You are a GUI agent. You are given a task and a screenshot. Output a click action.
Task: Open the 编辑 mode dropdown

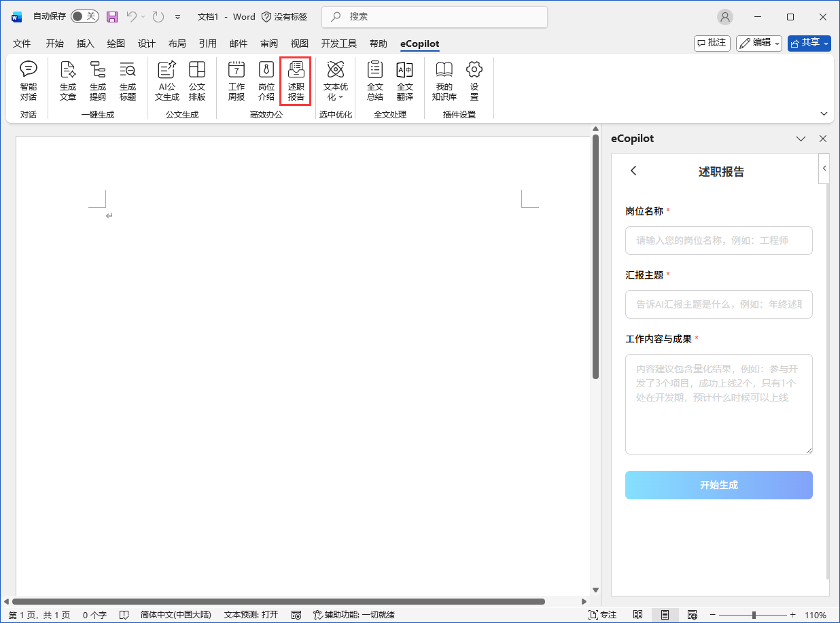(x=758, y=43)
